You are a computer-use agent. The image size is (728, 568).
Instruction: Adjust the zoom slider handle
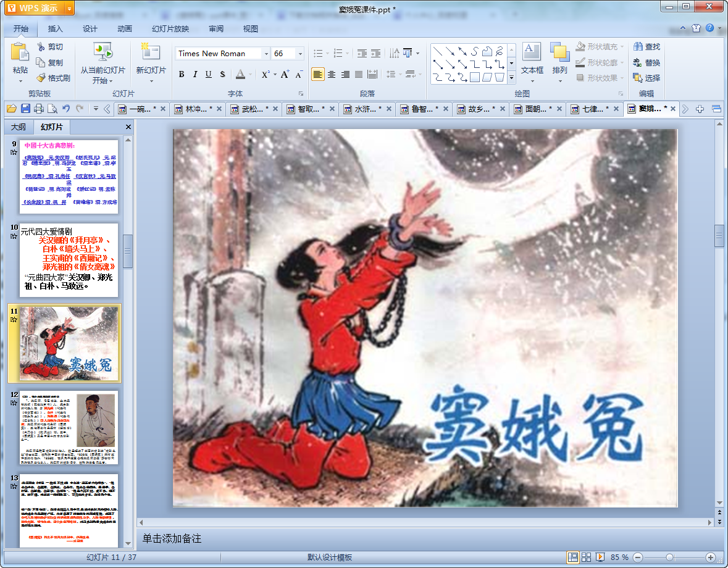click(669, 558)
